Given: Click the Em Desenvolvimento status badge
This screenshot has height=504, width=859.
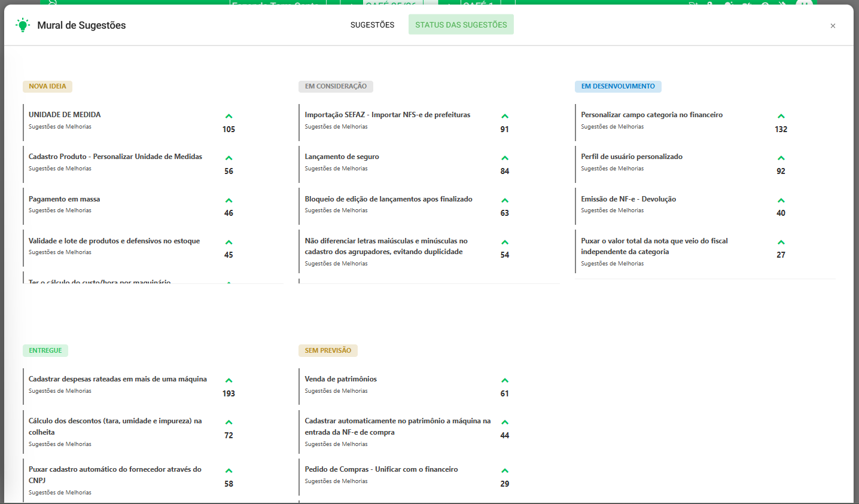Looking at the screenshot, I should (x=617, y=86).
